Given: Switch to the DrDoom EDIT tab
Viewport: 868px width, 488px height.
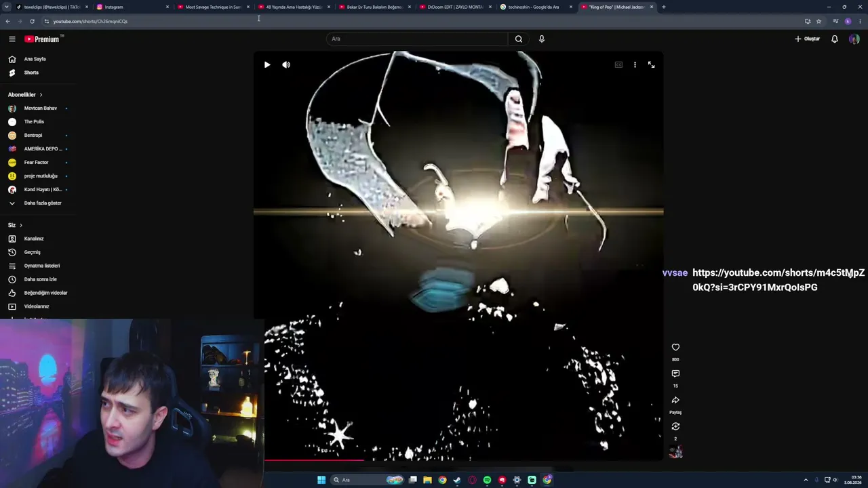Looking at the screenshot, I should coord(455,7).
